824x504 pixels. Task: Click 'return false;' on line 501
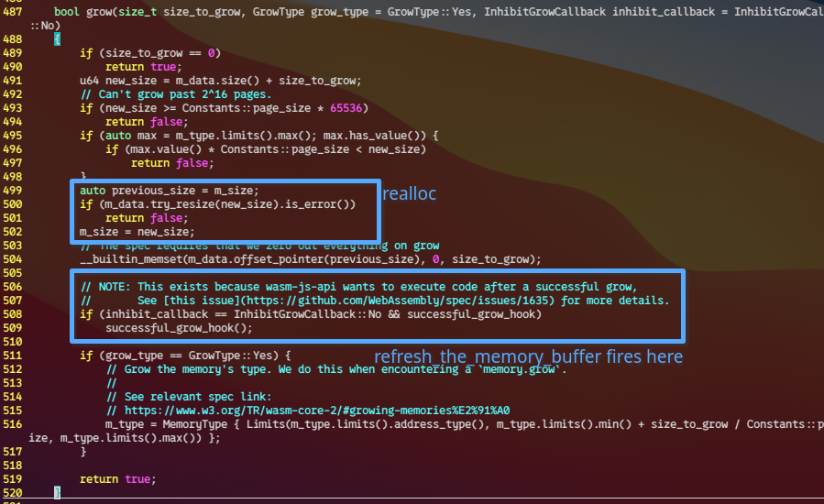pos(146,217)
